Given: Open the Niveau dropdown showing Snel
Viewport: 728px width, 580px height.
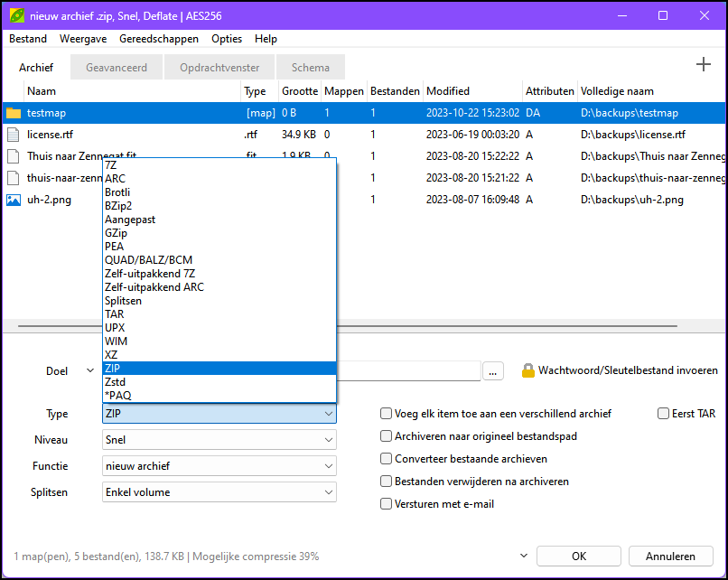Looking at the screenshot, I should [x=219, y=440].
